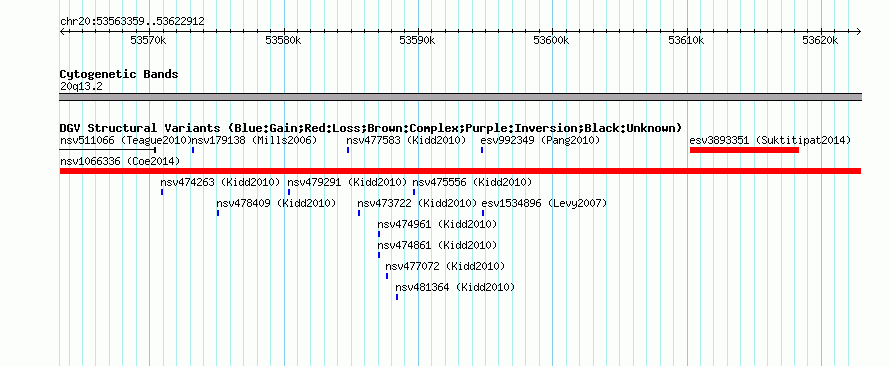This screenshot has height=366, width=890.
Task: Click the blue gain marker under nsv179138
Action: click(x=193, y=150)
